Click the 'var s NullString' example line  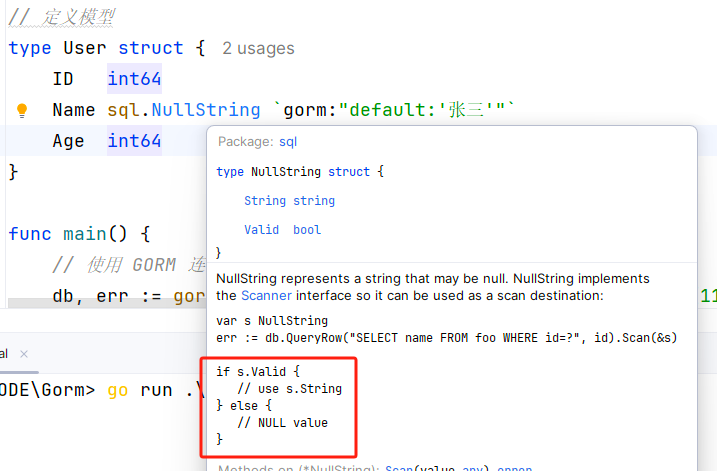tap(272, 321)
